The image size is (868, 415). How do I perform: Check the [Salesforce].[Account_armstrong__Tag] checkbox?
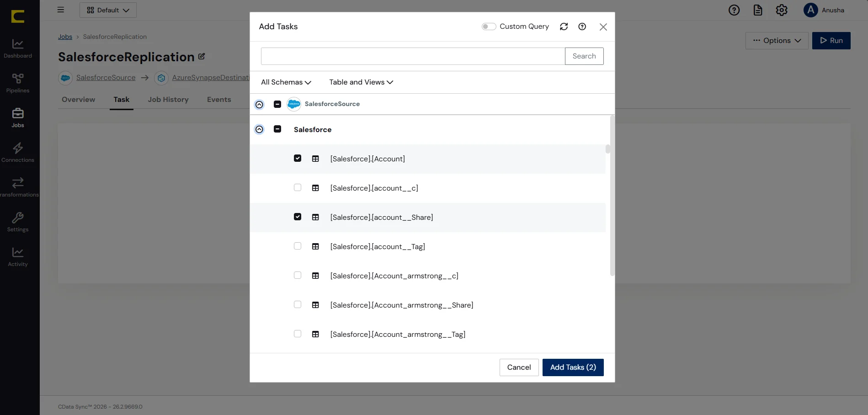click(x=298, y=334)
